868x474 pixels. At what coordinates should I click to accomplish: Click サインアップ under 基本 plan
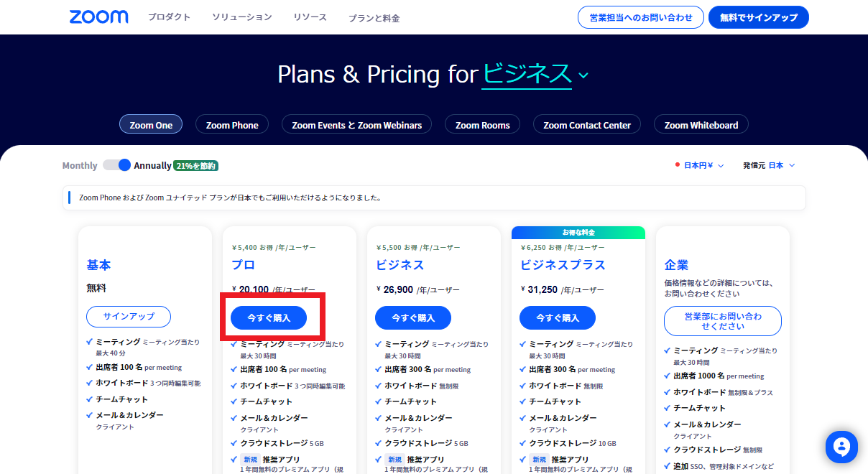coord(129,317)
